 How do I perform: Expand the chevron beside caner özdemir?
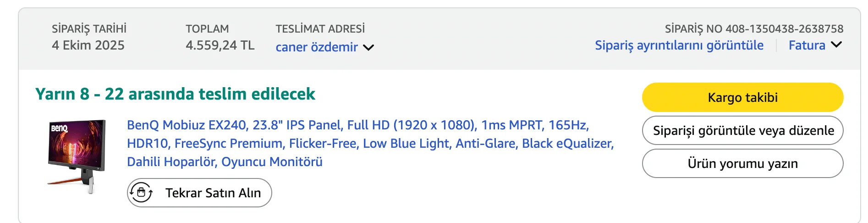(x=368, y=47)
